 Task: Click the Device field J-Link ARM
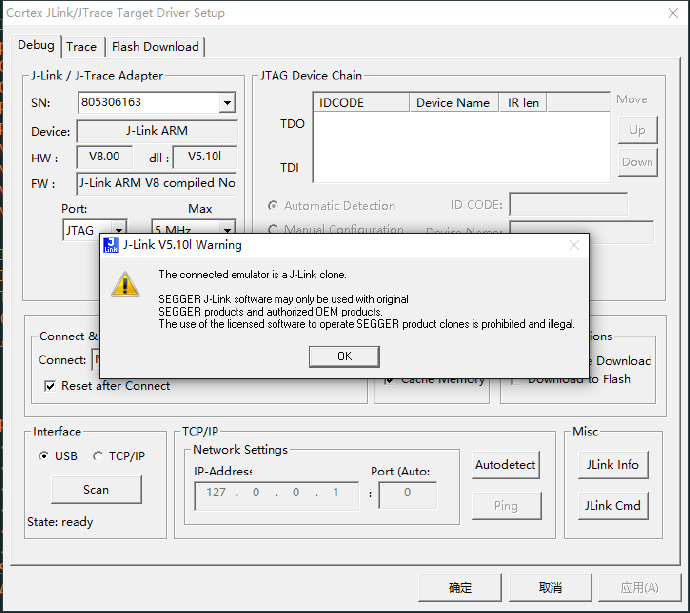(x=157, y=131)
